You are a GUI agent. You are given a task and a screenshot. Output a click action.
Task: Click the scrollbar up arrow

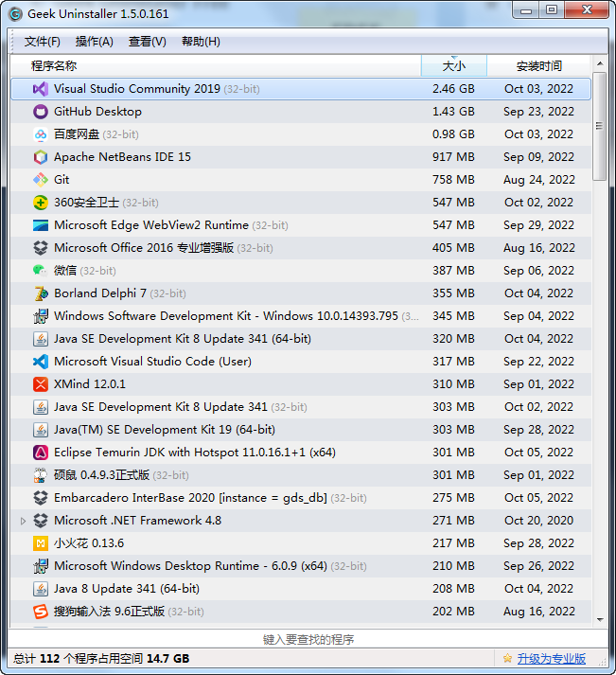tap(600, 63)
